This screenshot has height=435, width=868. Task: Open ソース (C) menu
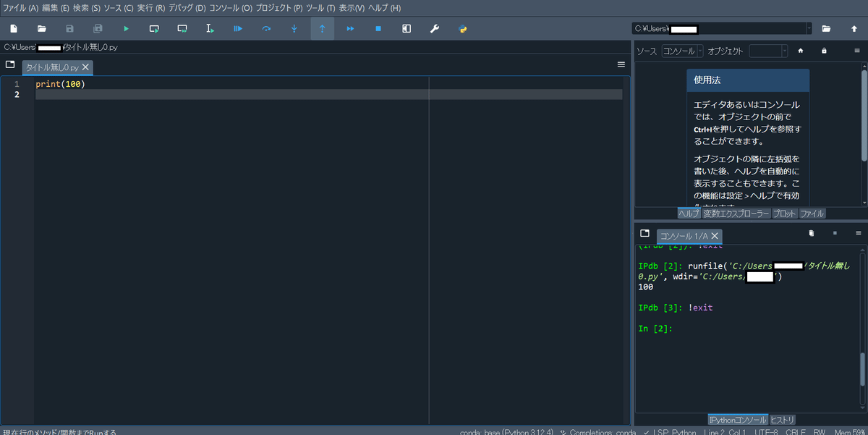[119, 7]
